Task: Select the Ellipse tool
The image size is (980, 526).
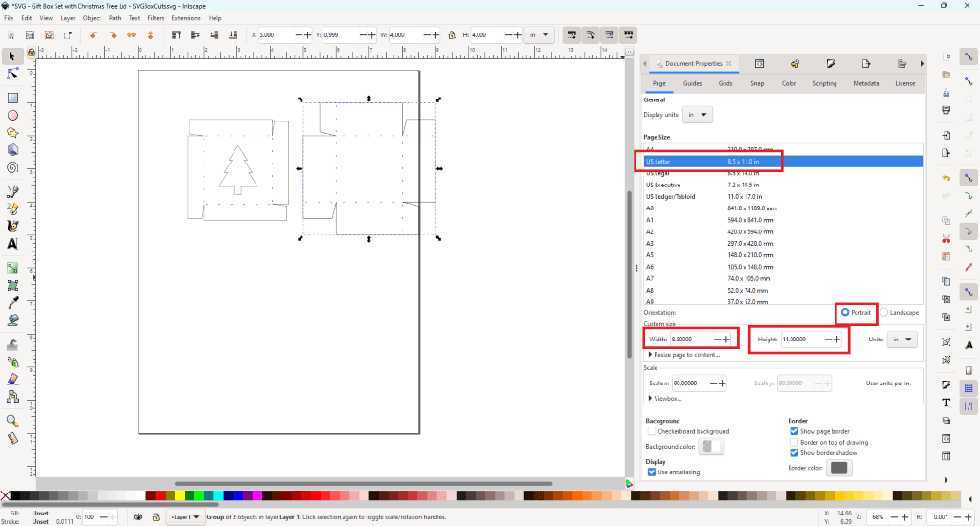Action: 13,115
